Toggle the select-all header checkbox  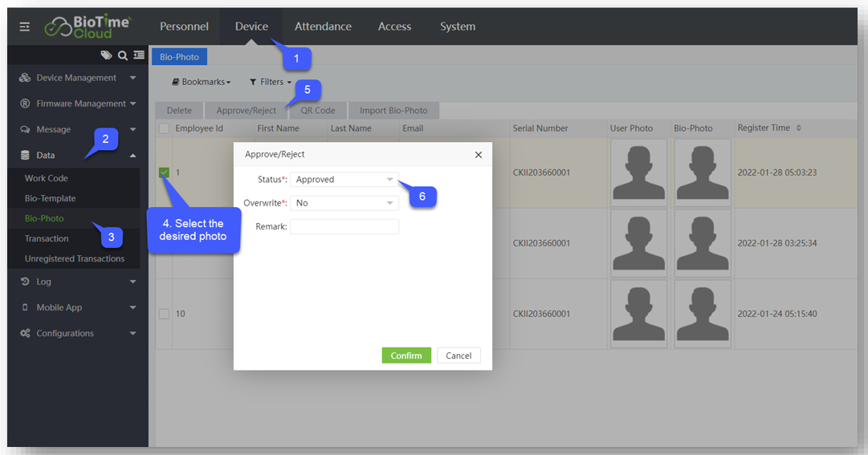(x=164, y=128)
